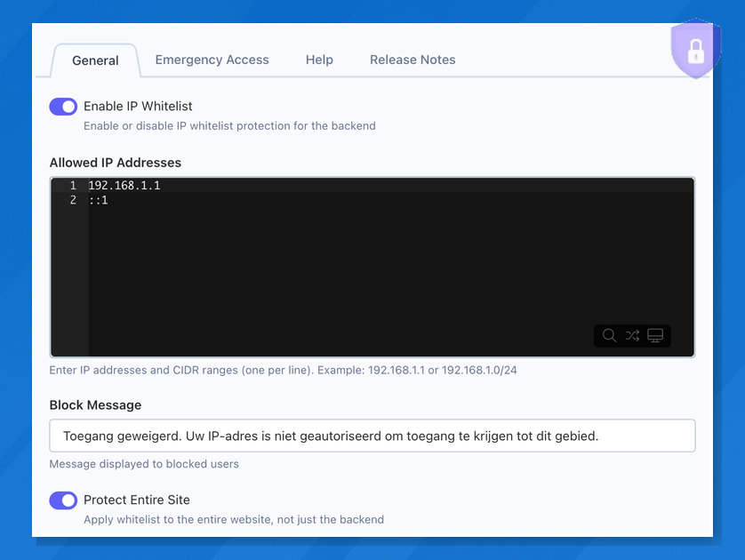The width and height of the screenshot is (745, 560).
Task: Click the Enable IP Whitelist label
Action: point(138,106)
